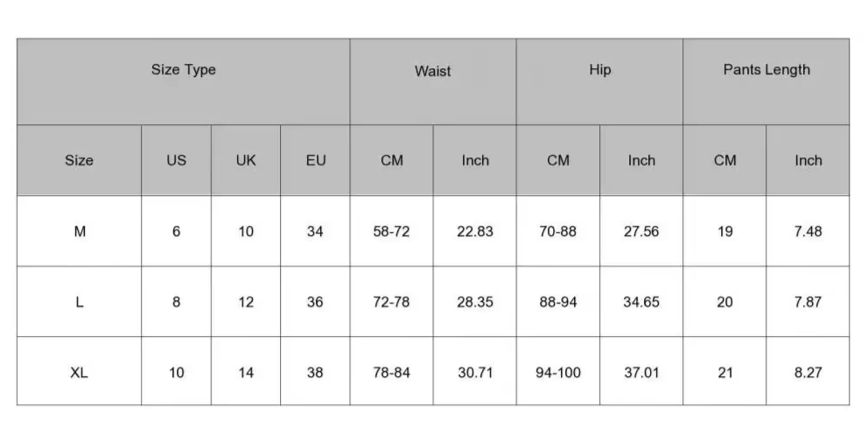Select UK size 12 cell

coord(246,302)
